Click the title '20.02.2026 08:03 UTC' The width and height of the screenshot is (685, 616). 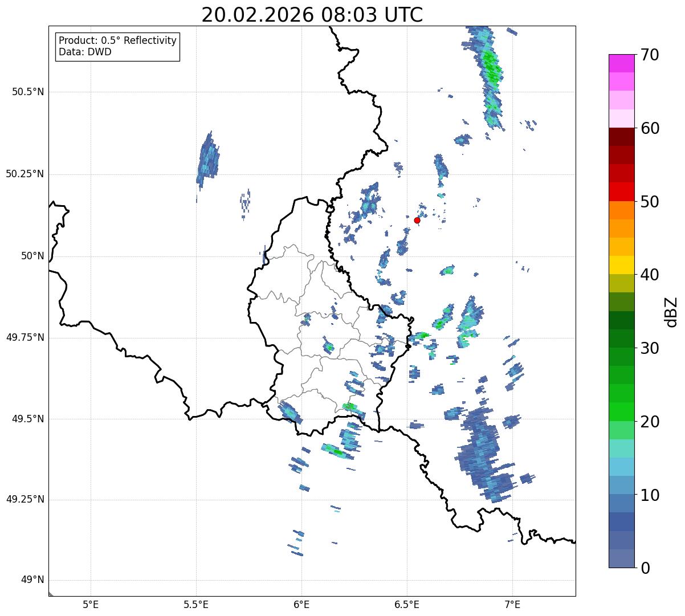coord(312,15)
